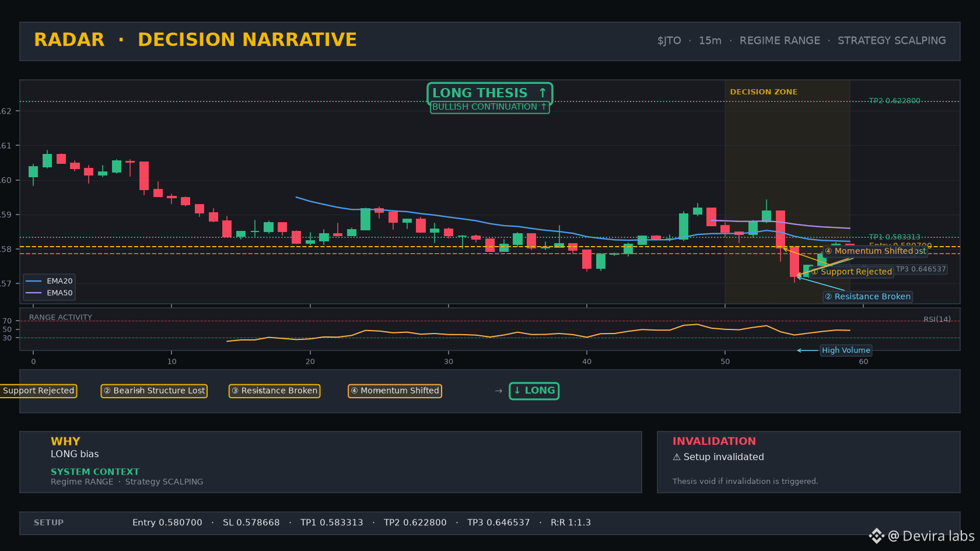
Task: Click the warning icon beside Setup invalidated
Action: pos(677,457)
